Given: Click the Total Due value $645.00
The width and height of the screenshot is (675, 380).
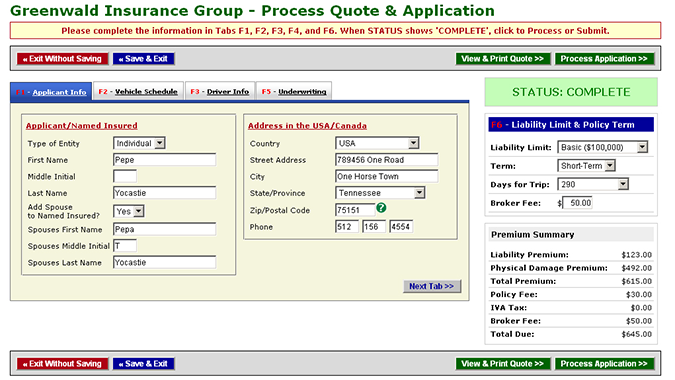Looking at the screenshot, I should [x=636, y=334].
